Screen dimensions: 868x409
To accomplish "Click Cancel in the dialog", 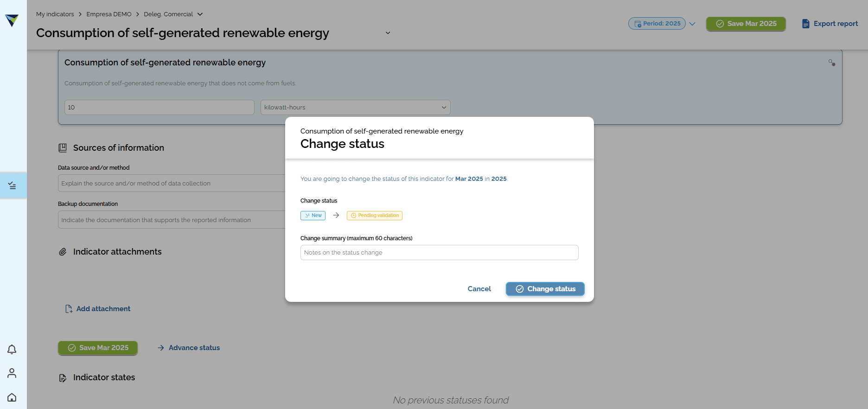I will (x=479, y=289).
